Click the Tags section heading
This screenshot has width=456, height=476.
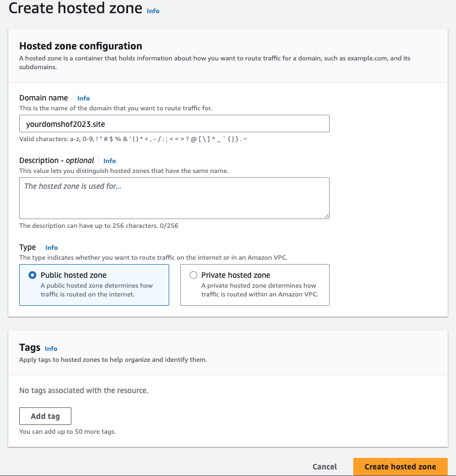(x=30, y=348)
